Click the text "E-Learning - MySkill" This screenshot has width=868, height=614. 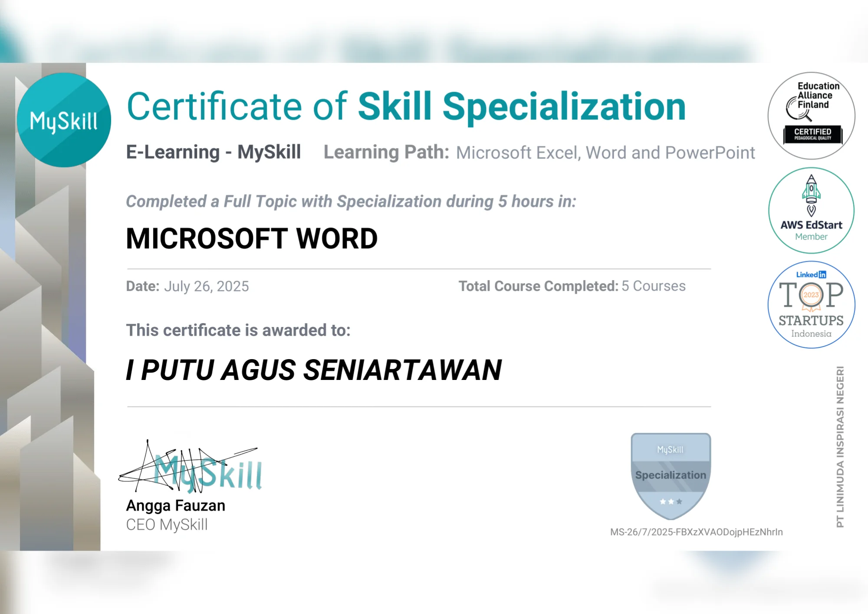[x=213, y=152]
